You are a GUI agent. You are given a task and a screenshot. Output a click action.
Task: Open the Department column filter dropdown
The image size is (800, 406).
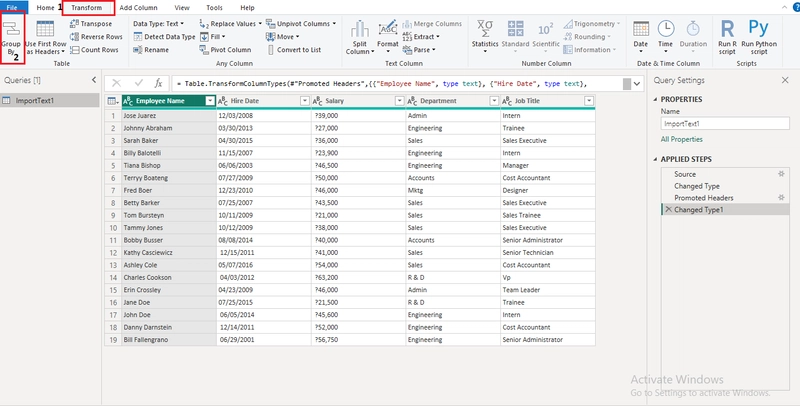coord(494,101)
